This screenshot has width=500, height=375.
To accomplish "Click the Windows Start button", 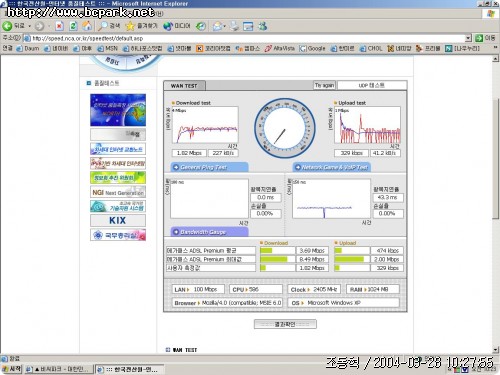I will (12, 369).
